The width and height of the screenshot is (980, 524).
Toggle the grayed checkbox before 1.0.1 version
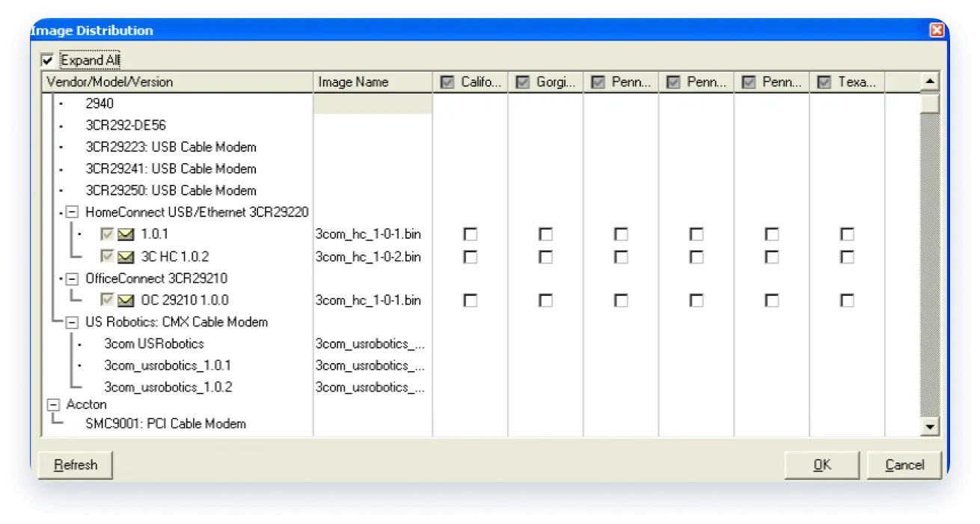coord(107,234)
